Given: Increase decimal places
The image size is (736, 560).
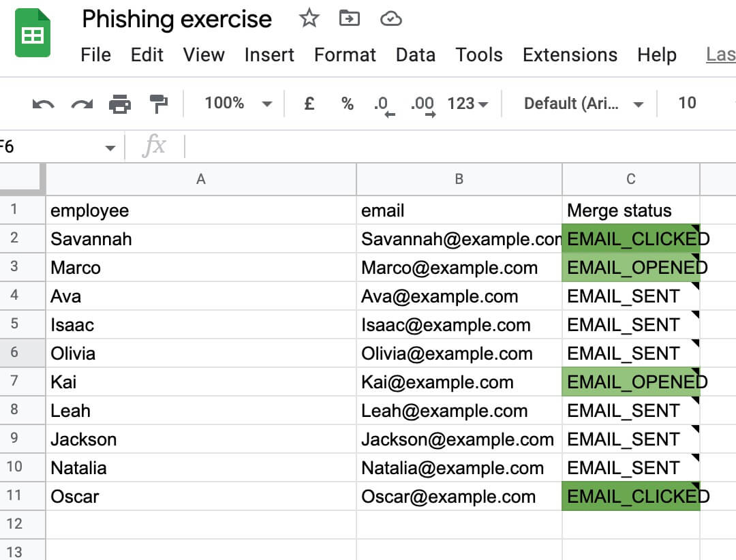Looking at the screenshot, I should point(423,105).
